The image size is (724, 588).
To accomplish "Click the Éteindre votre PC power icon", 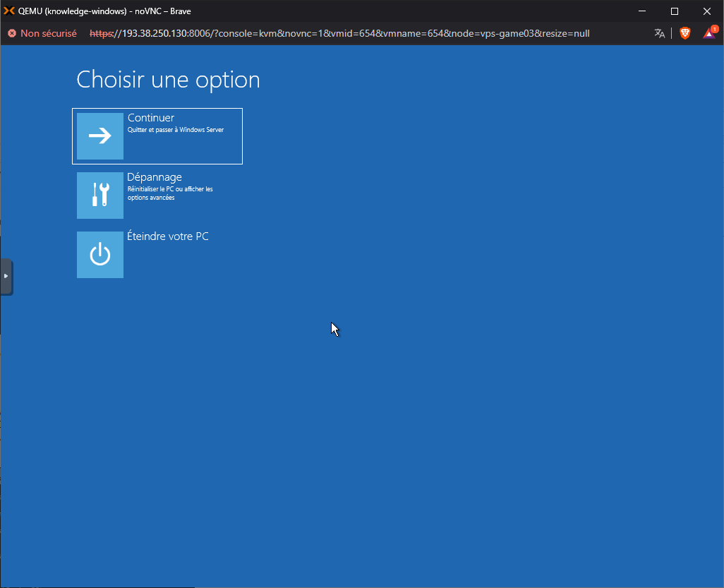I will click(x=99, y=255).
